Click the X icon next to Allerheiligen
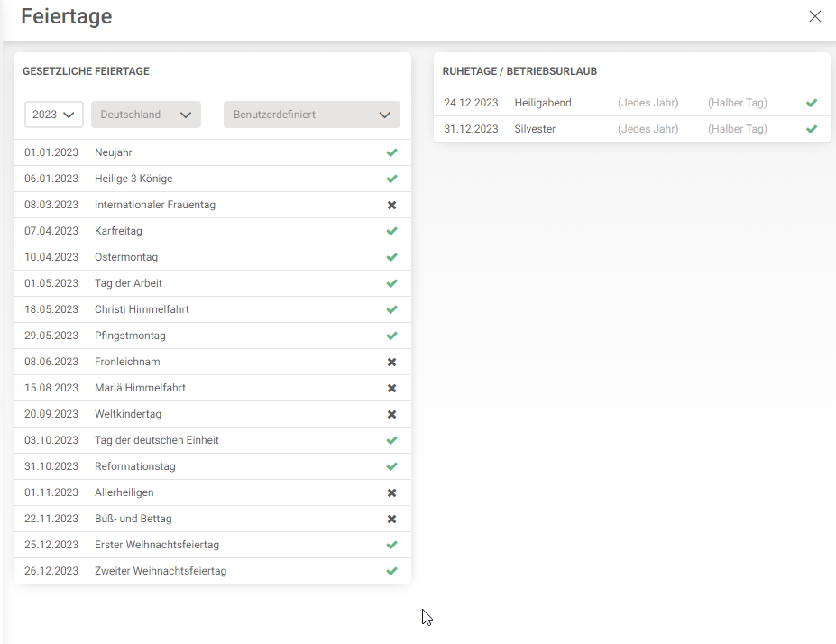The image size is (836, 644). 391,492
